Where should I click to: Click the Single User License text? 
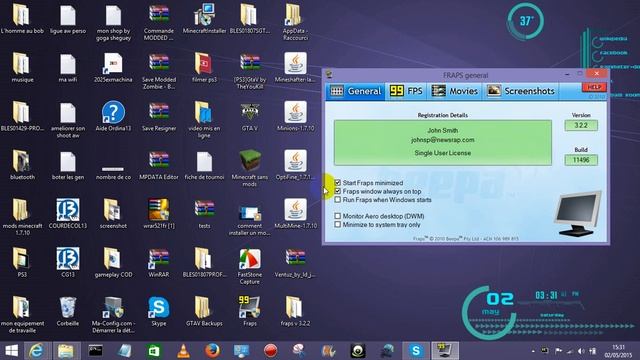[x=442, y=153]
